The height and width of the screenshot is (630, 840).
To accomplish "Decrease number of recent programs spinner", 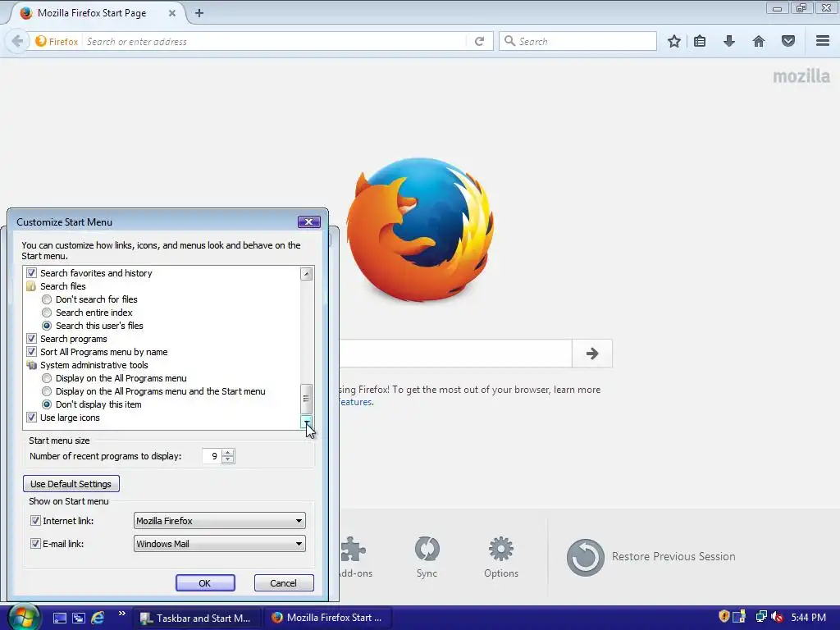I will point(228,459).
